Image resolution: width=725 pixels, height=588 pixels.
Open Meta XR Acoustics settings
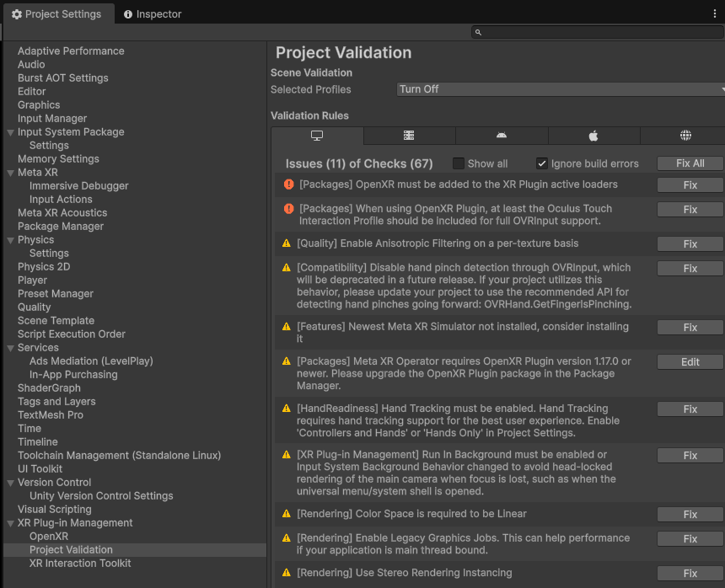click(x=62, y=212)
